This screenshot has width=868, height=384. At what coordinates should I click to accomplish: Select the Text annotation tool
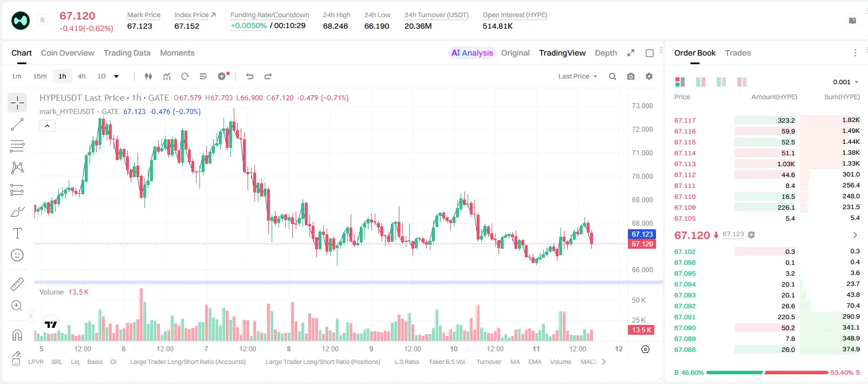click(x=17, y=233)
